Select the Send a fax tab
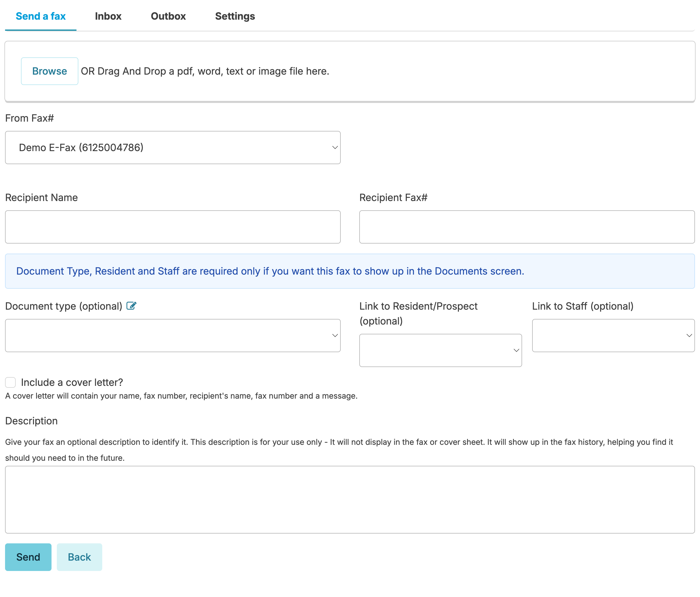Screen dimensions: 700x597 (41, 16)
